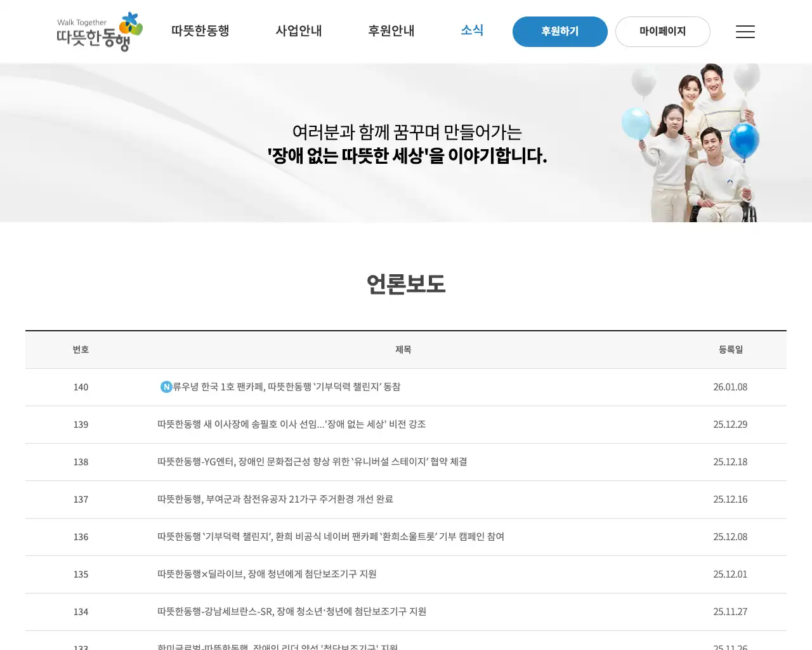Open article 139 about 송필호 이사장 선임
Screen dimensions: 812x650
pos(291,424)
